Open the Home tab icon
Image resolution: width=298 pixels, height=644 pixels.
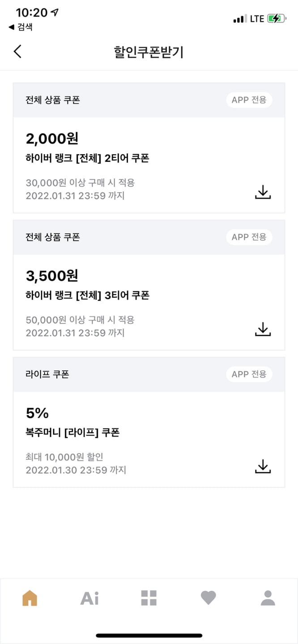tap(30, 598)
